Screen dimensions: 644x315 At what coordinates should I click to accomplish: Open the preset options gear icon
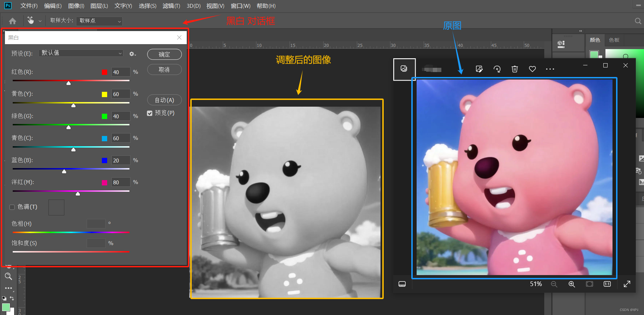point(133,54)
